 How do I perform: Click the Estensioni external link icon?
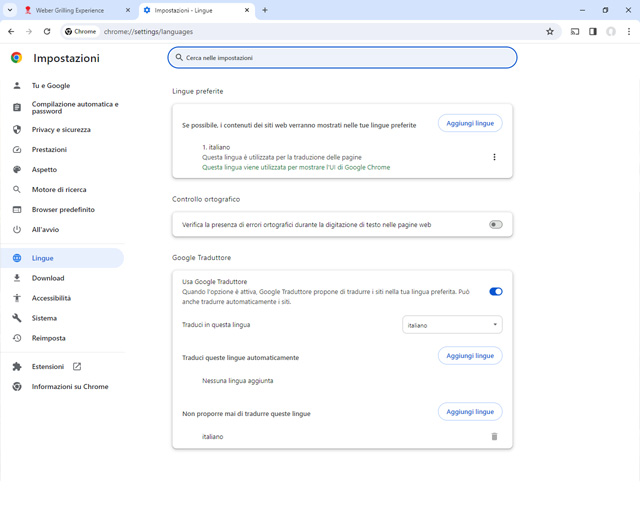[77, 367]
